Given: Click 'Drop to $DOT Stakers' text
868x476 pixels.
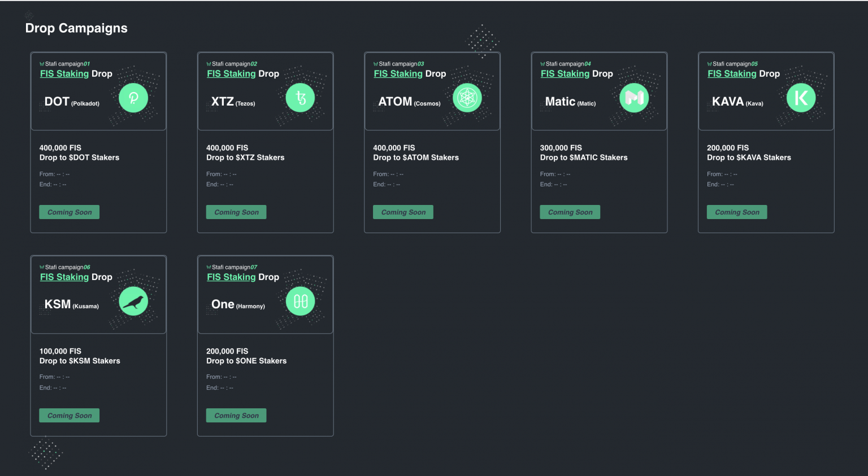Looking at the screenshot, I should 79,158.
